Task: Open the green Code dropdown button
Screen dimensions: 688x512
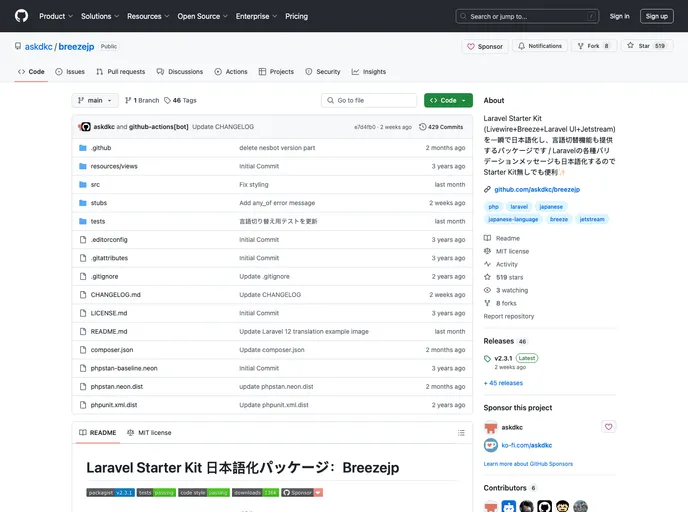Action: (448, 100)
